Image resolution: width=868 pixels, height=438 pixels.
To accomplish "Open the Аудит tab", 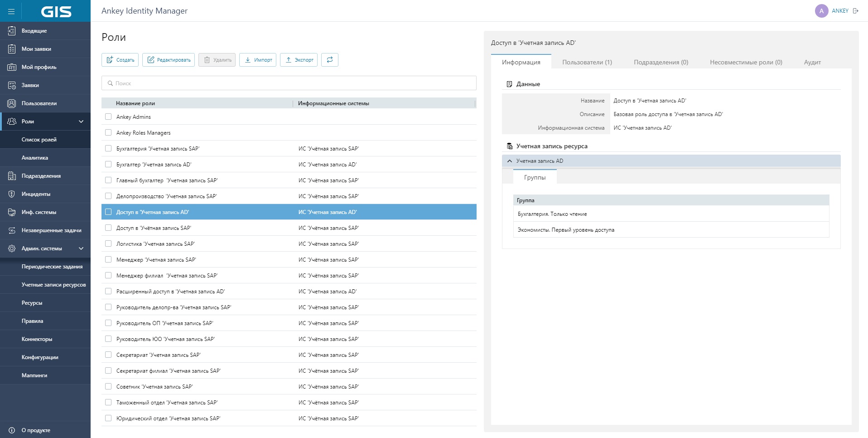I will pyautogui.click(x=812, y=62).
